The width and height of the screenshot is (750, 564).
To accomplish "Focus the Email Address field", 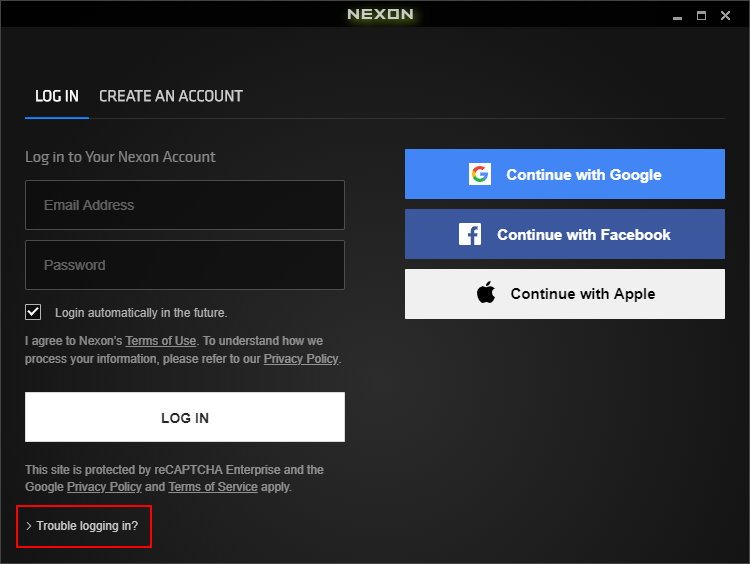I will click(185, 205).
